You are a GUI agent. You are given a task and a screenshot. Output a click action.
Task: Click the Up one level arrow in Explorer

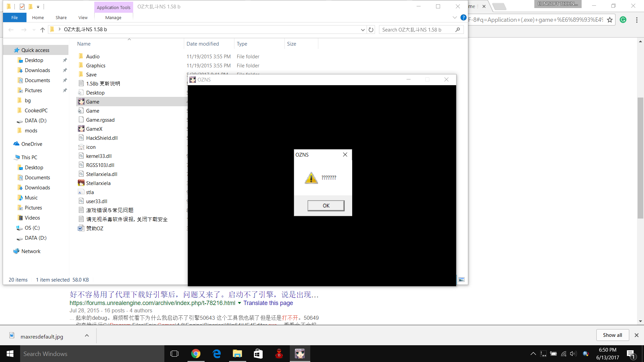43,29
